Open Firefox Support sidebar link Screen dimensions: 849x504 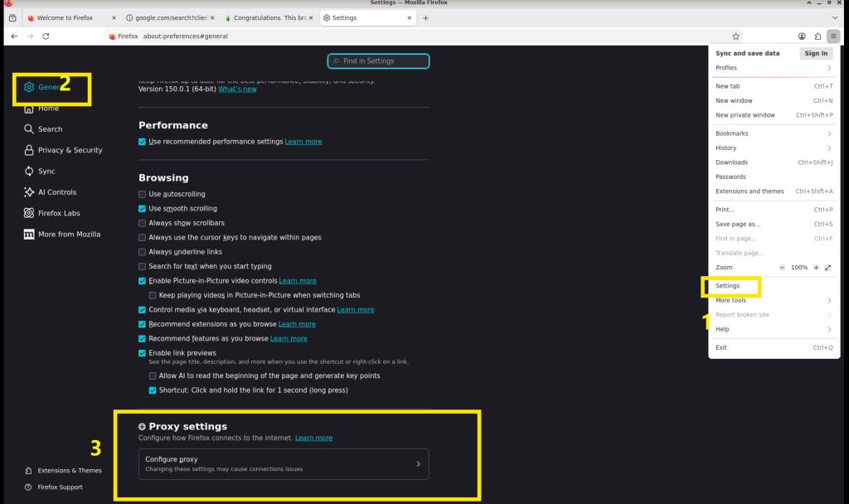click(54, 487)
